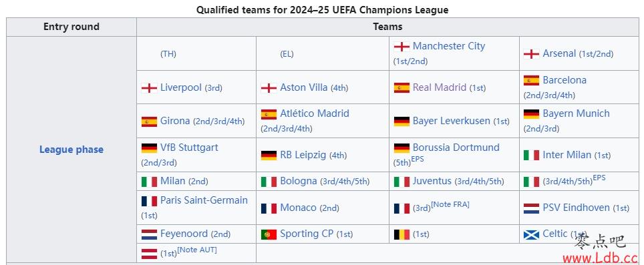Click the Portugal flag beside Sporting CP

pyautogui.click(x=269, y=234)
